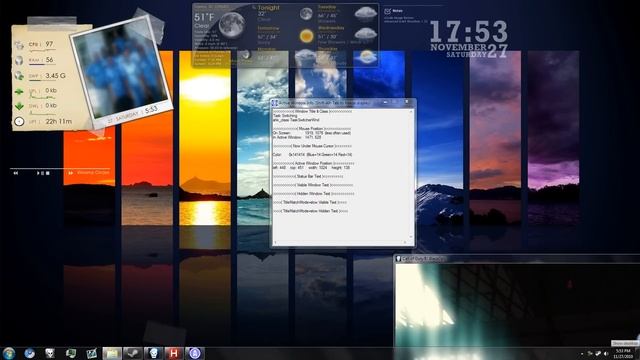Open the folder Explorer taskbar button
Viewport: 640px width, 360px height.
point(112,353)
